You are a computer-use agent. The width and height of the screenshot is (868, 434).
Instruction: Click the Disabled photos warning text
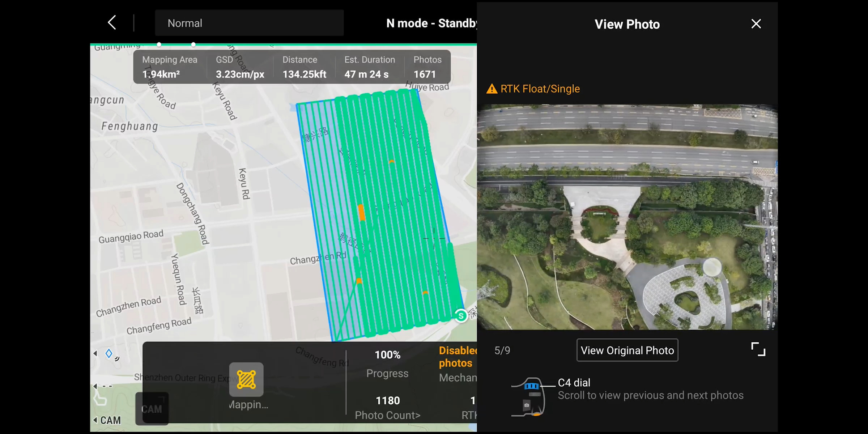[457, 357]
